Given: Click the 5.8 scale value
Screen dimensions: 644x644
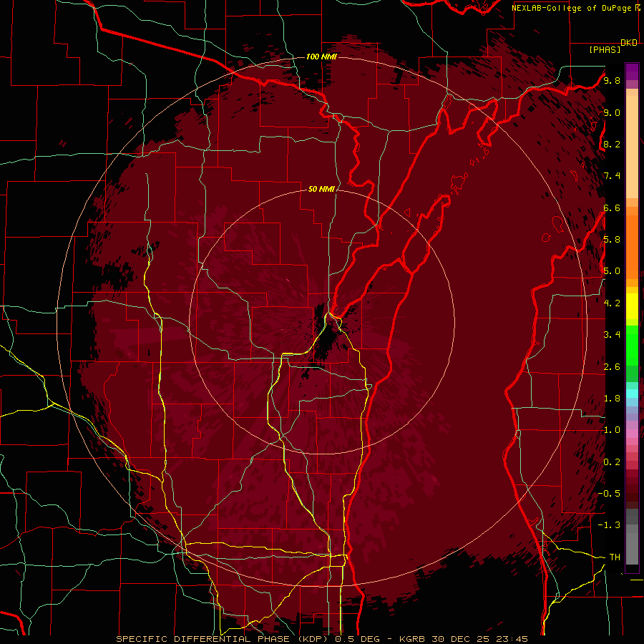Looking at the screenshot, I should pyautogui.click(x=612, y=240).
